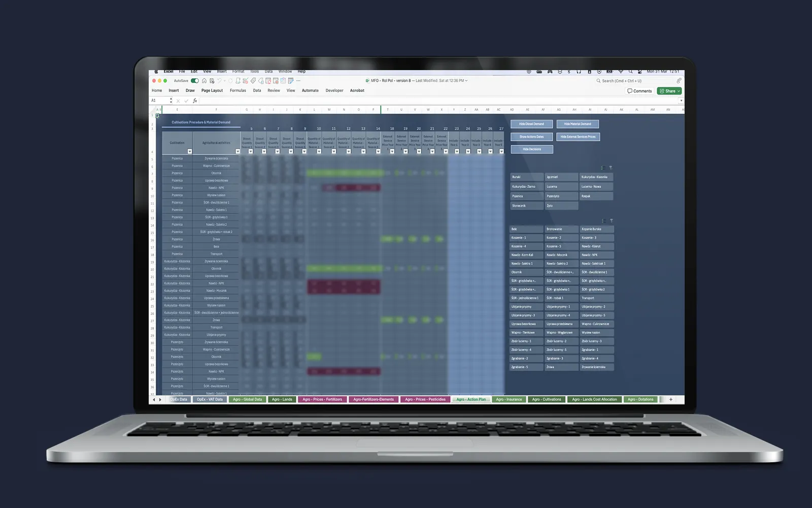Clear filter icon on activities slicer
Image resolution: width=812 pixels, height=508 pixels.
coord(611,220)
